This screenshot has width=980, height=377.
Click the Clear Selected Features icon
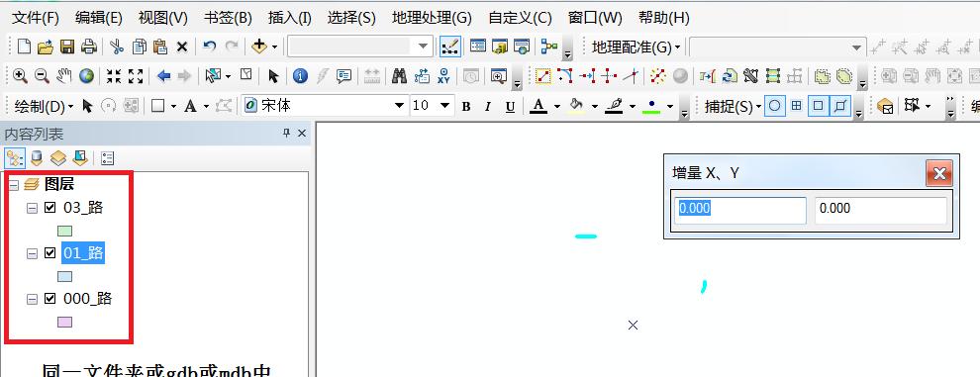[246, 75]
